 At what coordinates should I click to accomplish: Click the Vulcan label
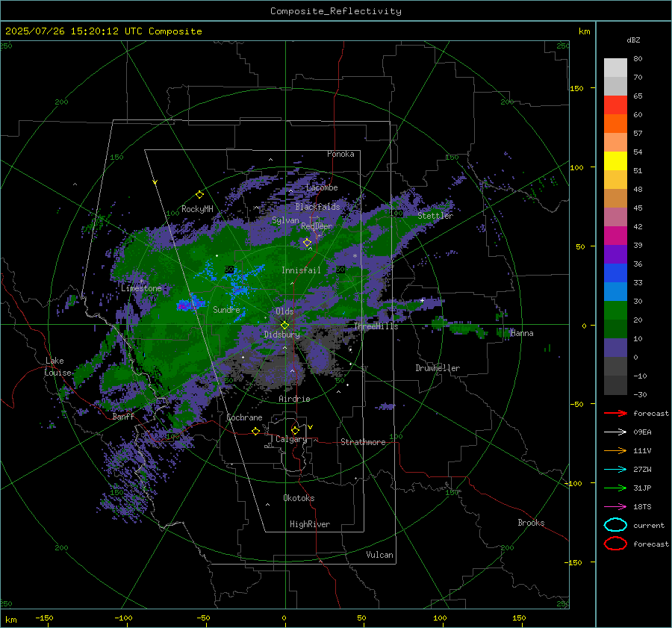379,555
